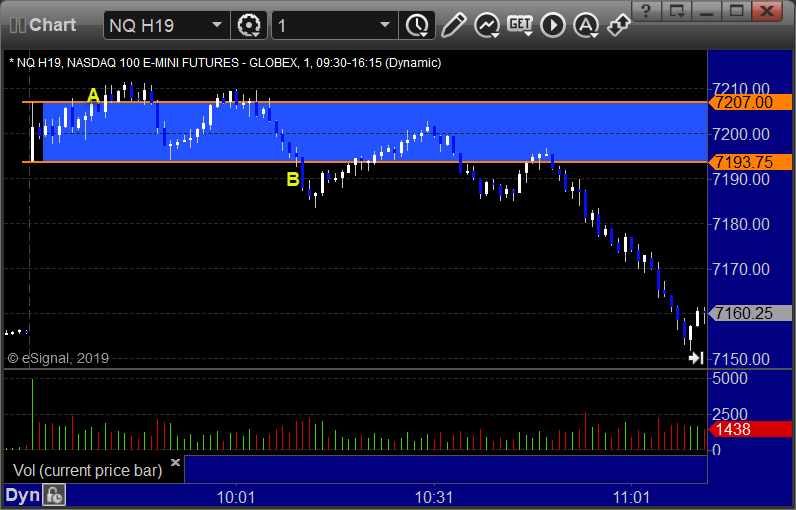Open the studies chart-line icon menu
The width and height of the screenshot is (796, 510).
(x=487, y=25)
